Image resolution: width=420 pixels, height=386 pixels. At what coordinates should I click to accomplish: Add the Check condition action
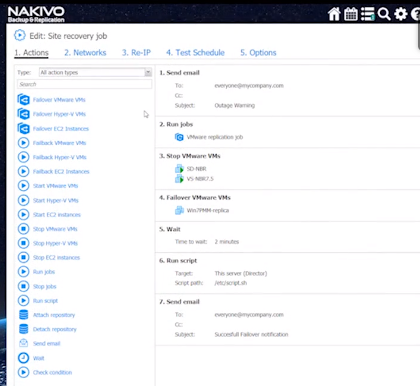point(52,372)
